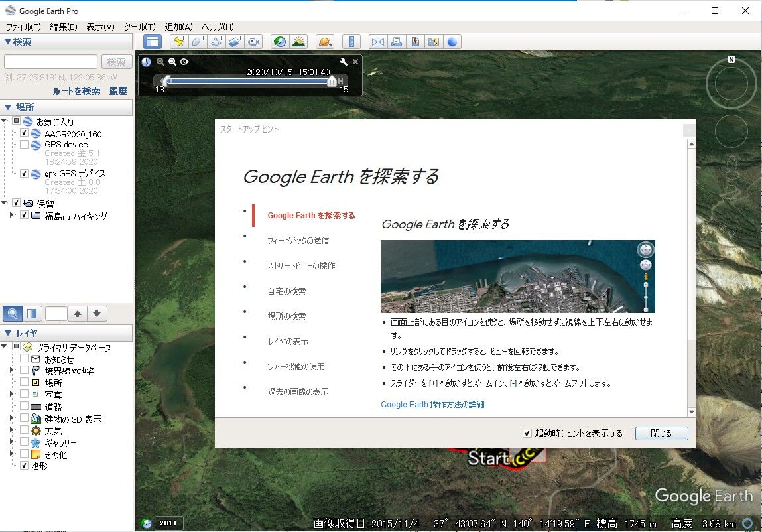Collapse the 検索 panel header

pyautogui.click(x=66, y=42)
